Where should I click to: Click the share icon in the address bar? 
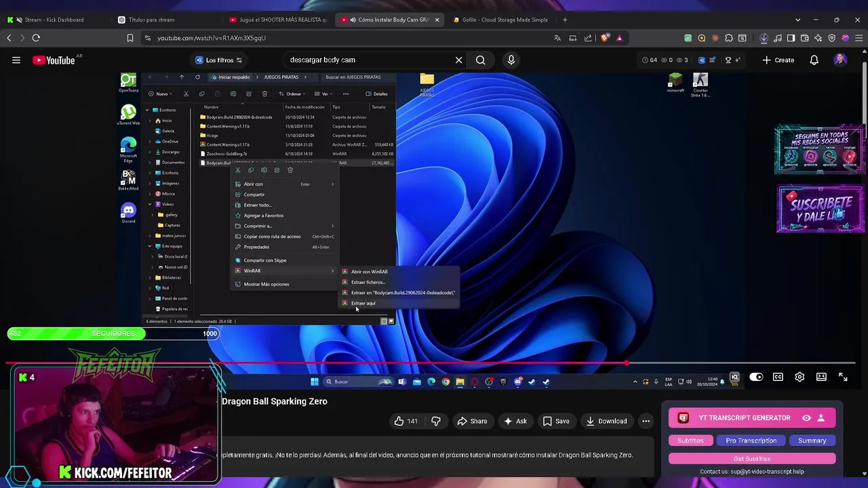coord(588,38)
